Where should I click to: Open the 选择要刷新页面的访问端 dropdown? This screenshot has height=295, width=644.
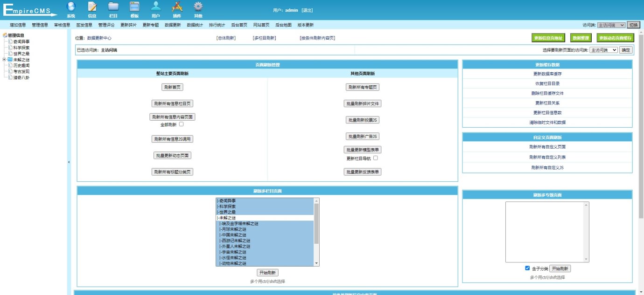604,50
